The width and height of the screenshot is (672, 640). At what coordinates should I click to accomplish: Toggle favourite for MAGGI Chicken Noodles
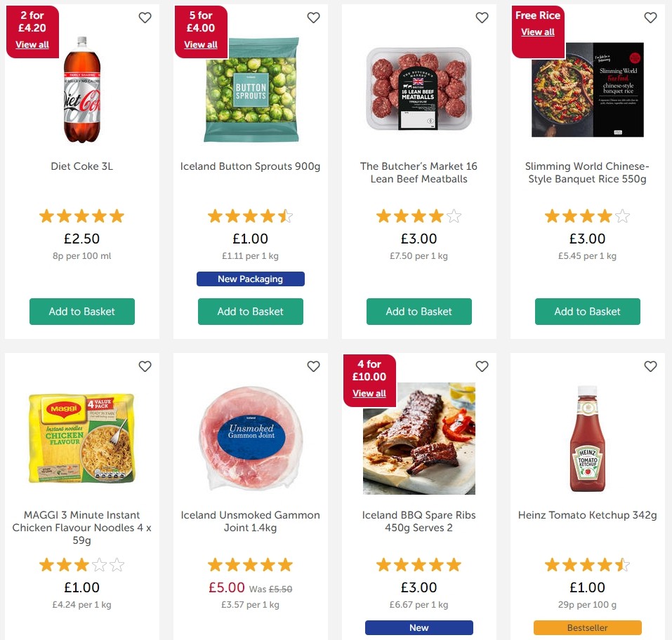tap(145, 366)
